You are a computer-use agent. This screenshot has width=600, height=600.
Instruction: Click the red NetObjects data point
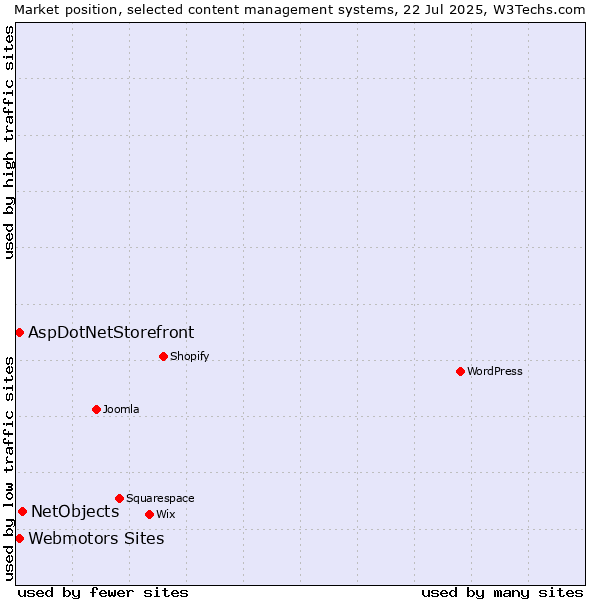pyautogui.click(x=23, y=511)
